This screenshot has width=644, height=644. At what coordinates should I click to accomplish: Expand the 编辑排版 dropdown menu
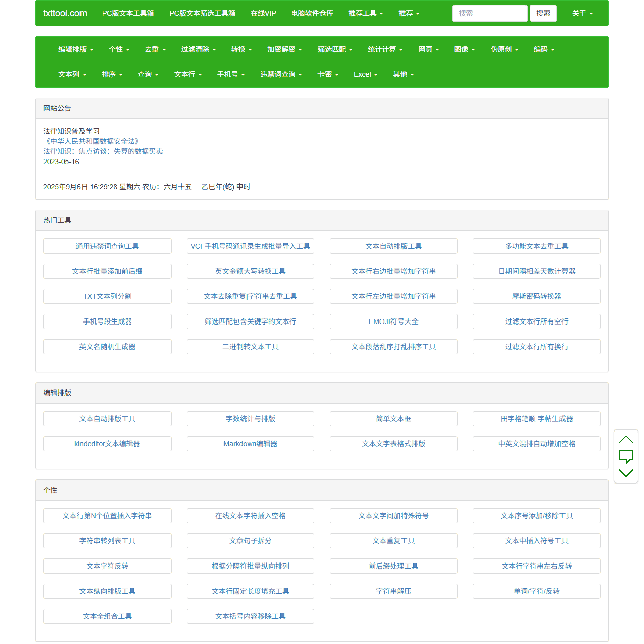click(x=75, y=49)
